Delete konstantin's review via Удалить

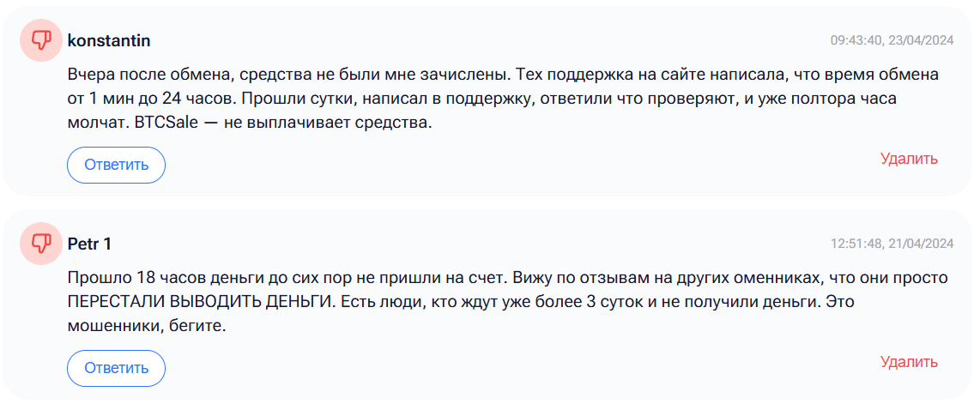tap(909, 159)
